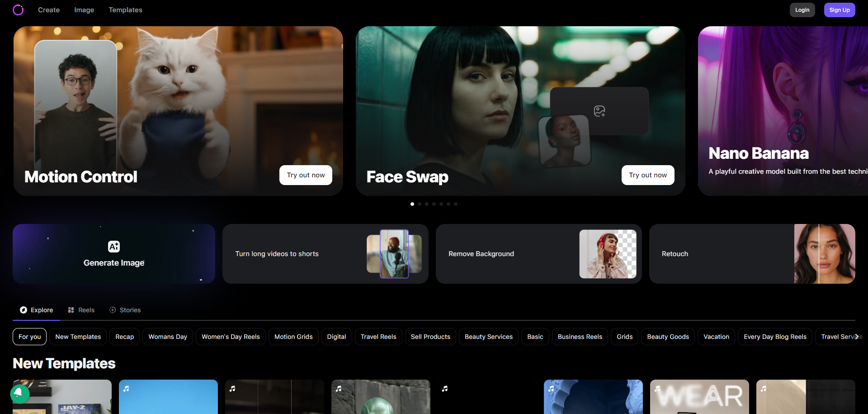Click the Login button
Viewport: 868px width, 414px height.
pos(802,10)
